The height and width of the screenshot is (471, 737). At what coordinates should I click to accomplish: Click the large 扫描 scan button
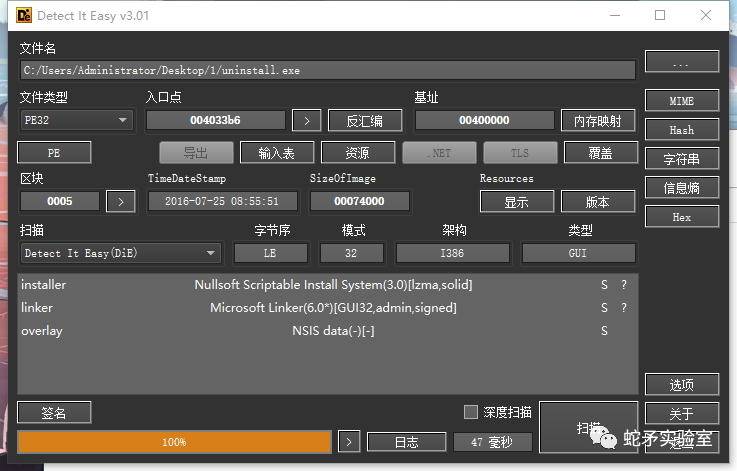pyautogui.click(x=588, y=427)
